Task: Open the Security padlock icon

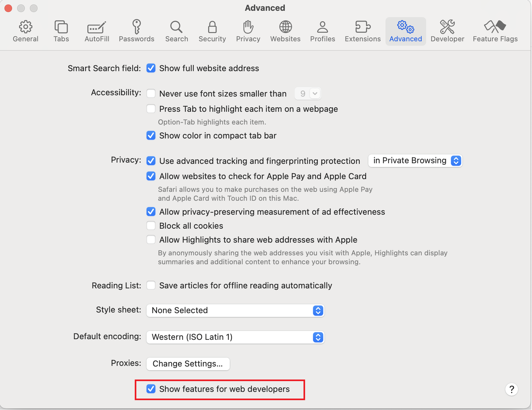Action: [212, 27]
